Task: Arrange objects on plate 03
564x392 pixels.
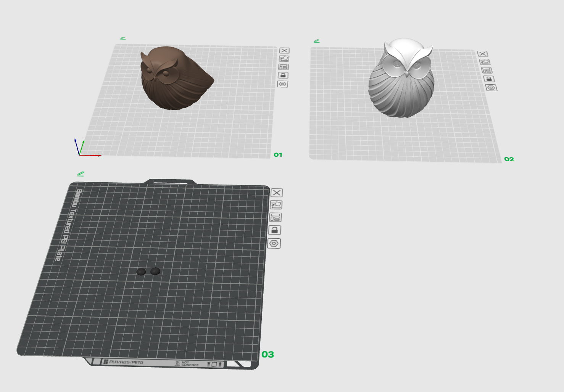Action: 275,217
